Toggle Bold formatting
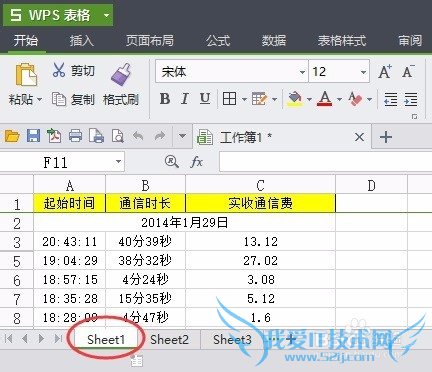 (x=165, y=99)
